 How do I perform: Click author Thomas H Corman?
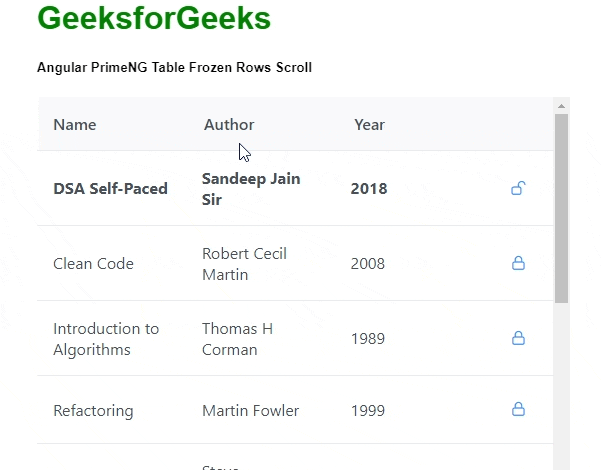(237, 339)
